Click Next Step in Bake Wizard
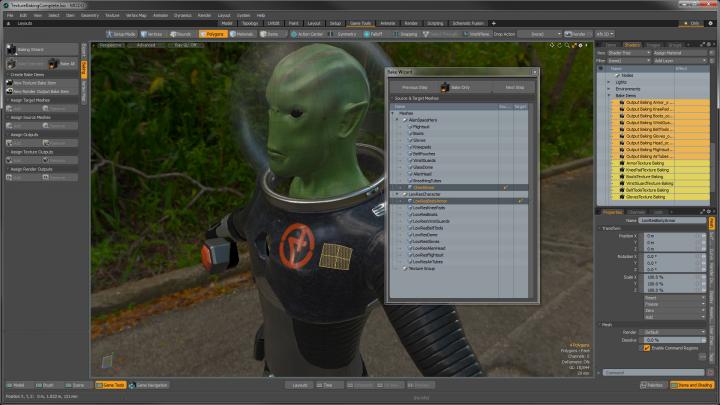This screenshot has width=720, height=405. coord(514,87)
